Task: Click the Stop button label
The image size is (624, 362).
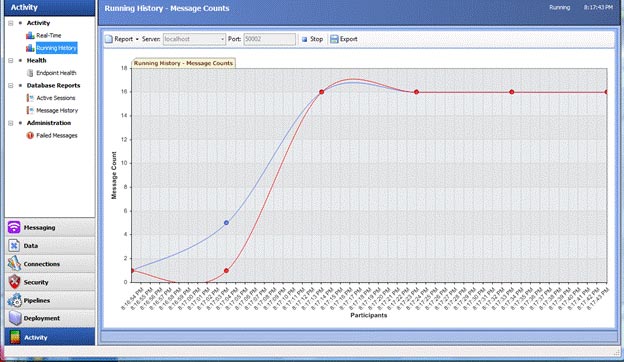Action: click(316, 39)
